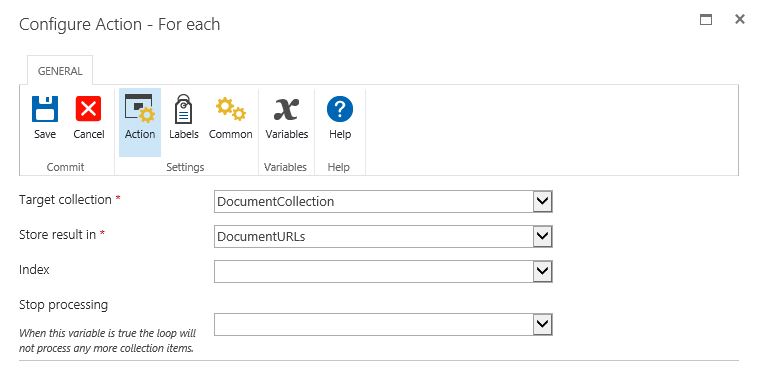Expand the Index dropdown arrow
The width and height of the screenshot is (758, 382).
point(542,271)
